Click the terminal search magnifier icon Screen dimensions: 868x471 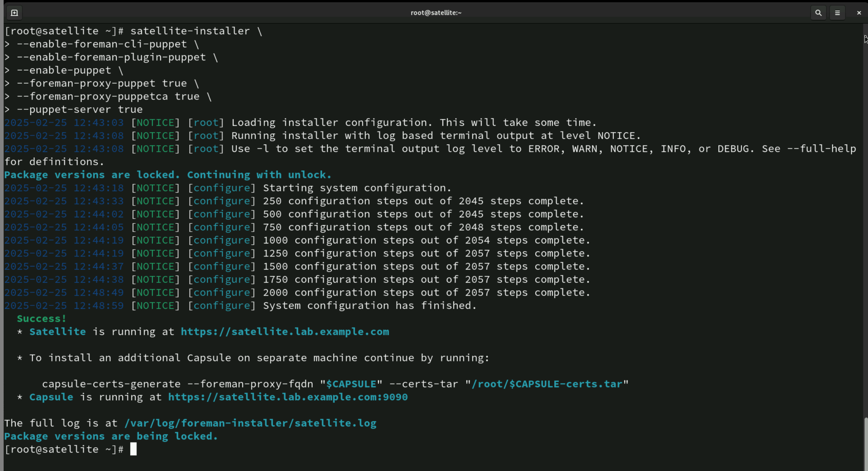click(818, 13)
